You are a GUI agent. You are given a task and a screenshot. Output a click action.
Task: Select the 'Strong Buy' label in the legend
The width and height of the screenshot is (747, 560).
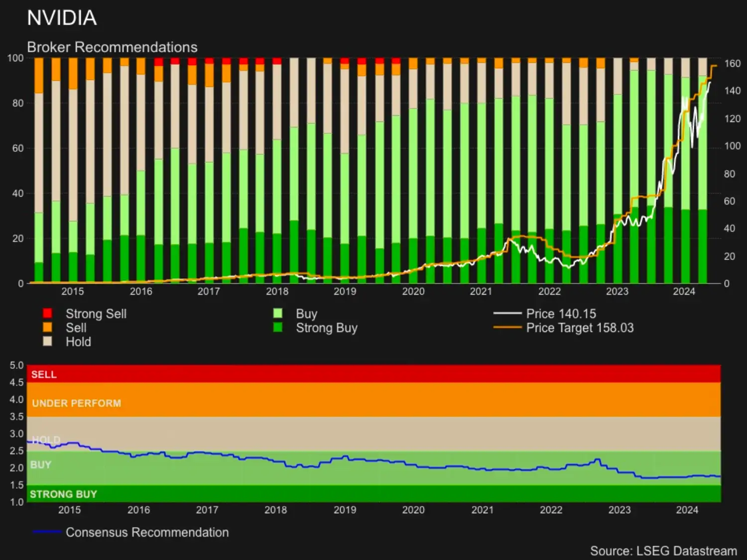pyautogui.click(x=327, y=328)
